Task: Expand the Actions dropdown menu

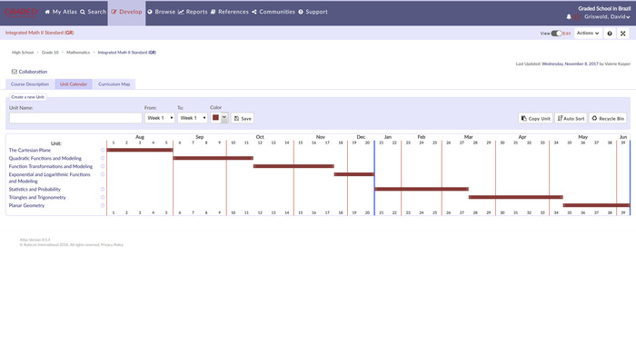Action: [588, 33]
